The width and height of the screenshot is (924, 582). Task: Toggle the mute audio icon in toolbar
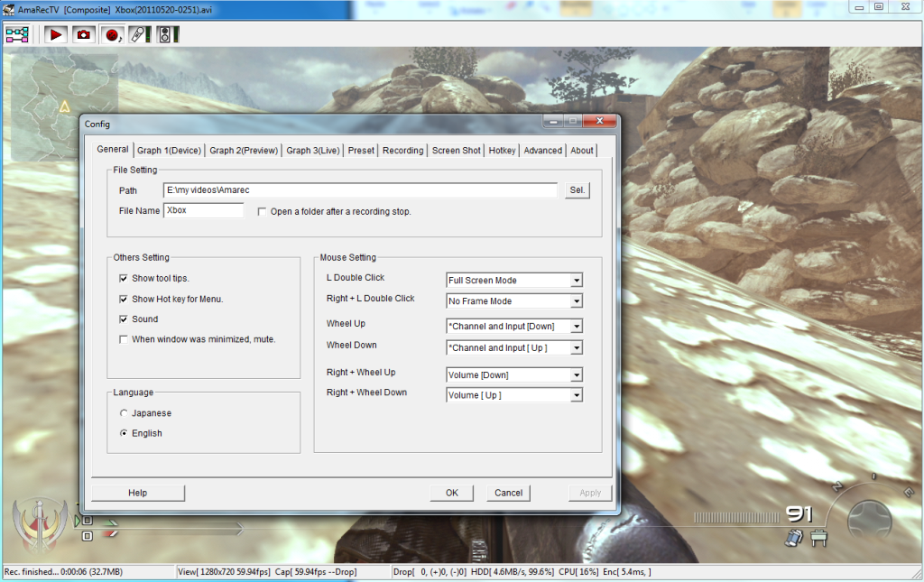coord(112,35)
